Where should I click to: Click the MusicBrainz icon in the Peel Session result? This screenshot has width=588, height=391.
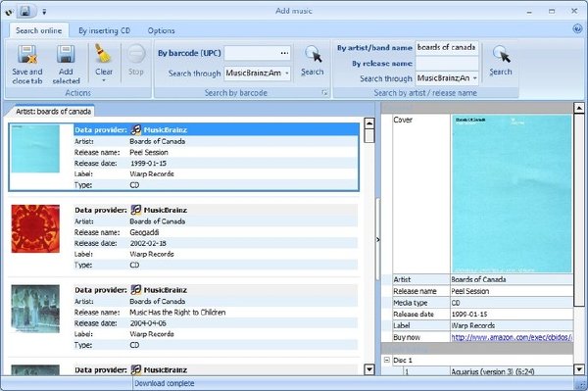pos(136,129)
